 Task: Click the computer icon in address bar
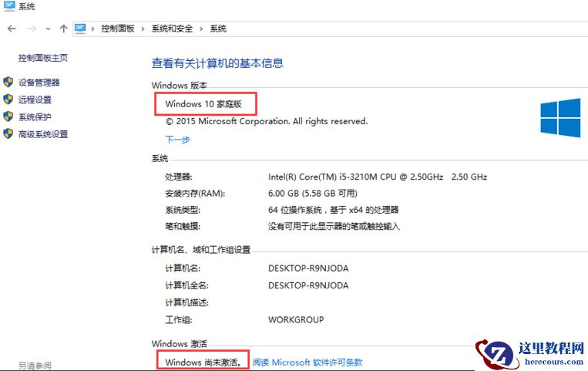(x=80, y=29)
